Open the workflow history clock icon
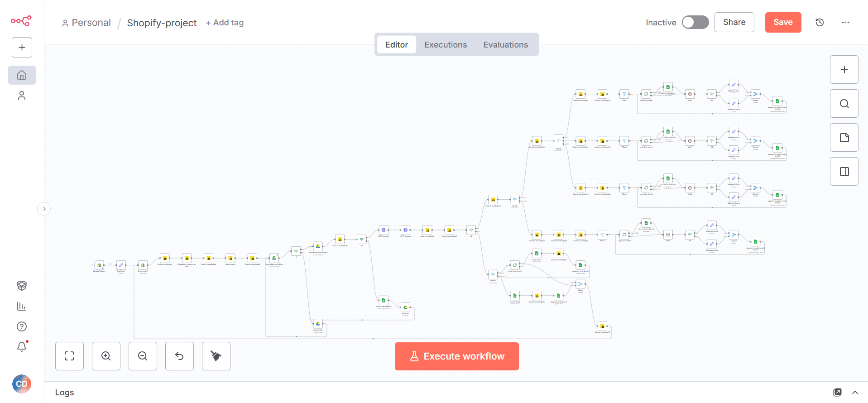Screen dimensions: 868x403 (x=820, y=22)
